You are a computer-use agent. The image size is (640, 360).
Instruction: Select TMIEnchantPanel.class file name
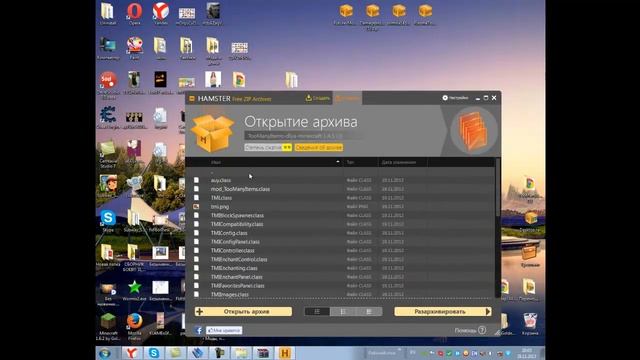click(236, 277)
